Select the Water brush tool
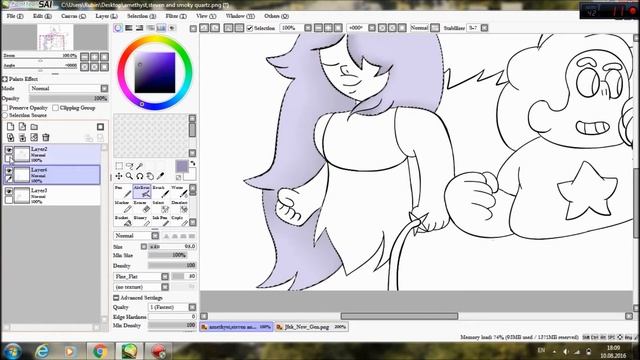The height and width of the screenshot is (360, 640). coord(179,191)
